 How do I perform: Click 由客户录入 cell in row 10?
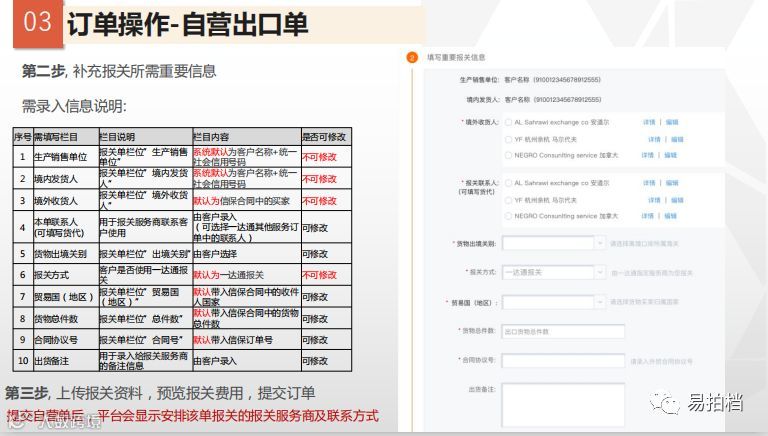tap(246, 361)
